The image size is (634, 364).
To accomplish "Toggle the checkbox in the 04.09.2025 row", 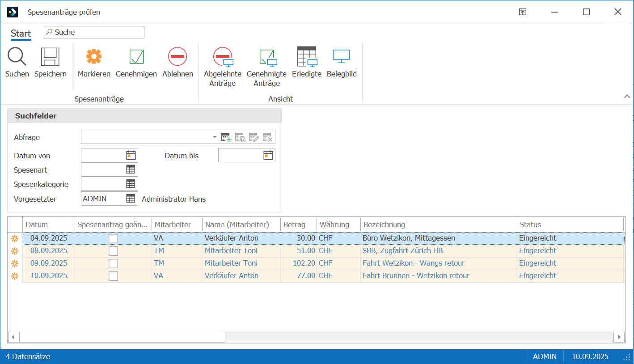I will (x=114, y=238).
